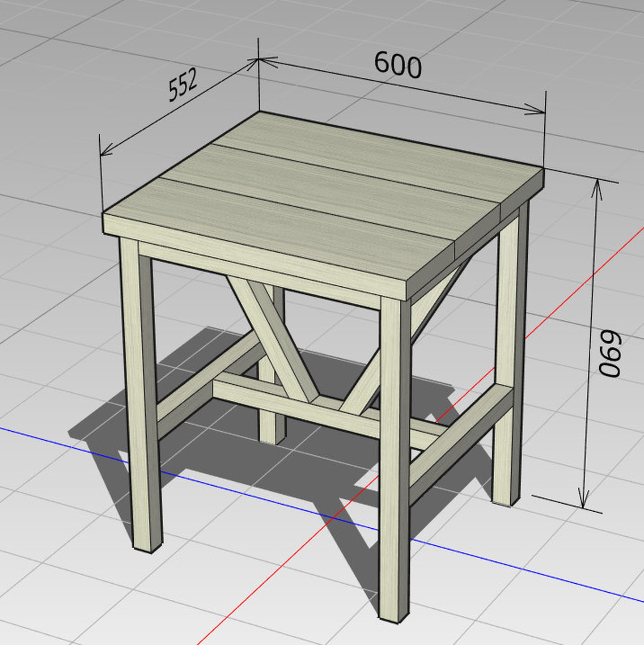The height and width of the screenshot is (645, 644).
Task: Click the "552" dimension value
Action: click(x=182, y=84)
